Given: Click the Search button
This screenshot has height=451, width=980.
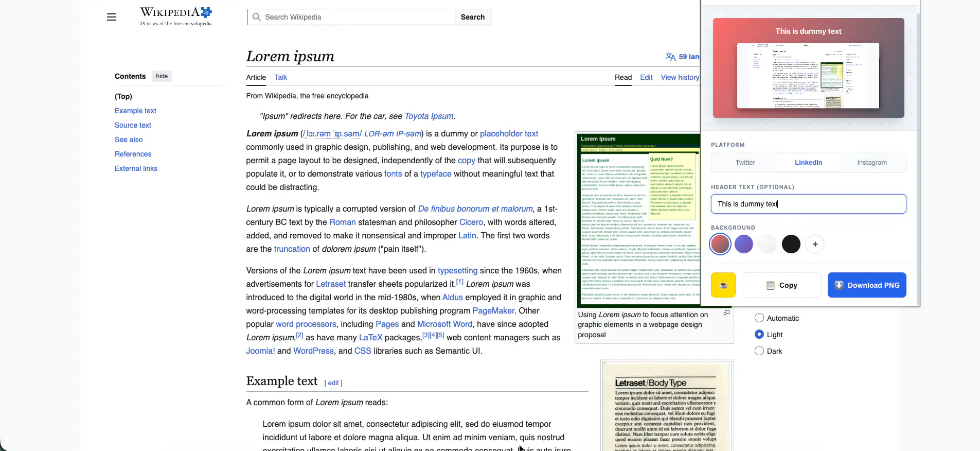Looking at the screenshot, I should (472, 17).
